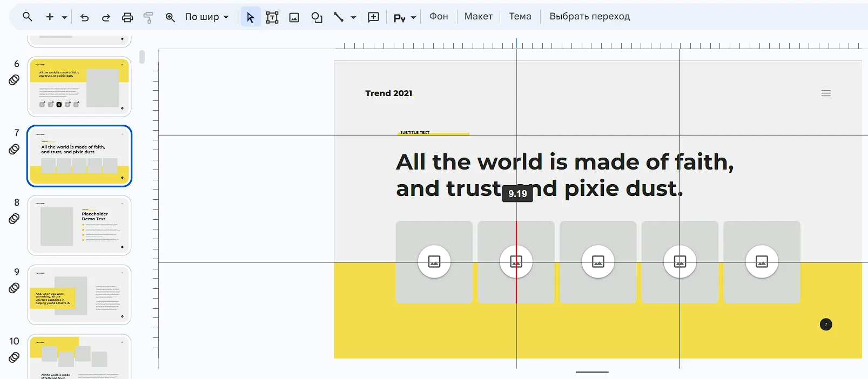Screen dimensions: 868x379
Task: Expand the new slide layout dropdown arrow
Action: click(x=64, y=17)
